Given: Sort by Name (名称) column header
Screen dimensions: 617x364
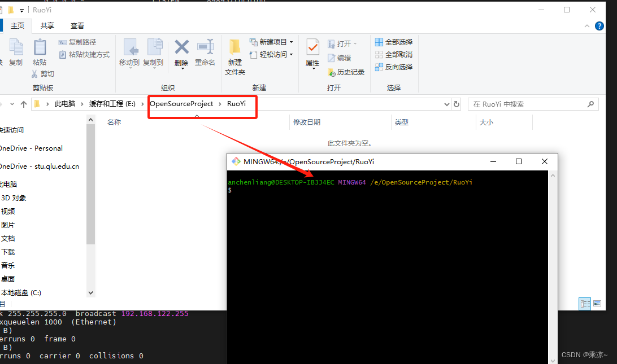Looking at the screenshot, I should 114,122.
